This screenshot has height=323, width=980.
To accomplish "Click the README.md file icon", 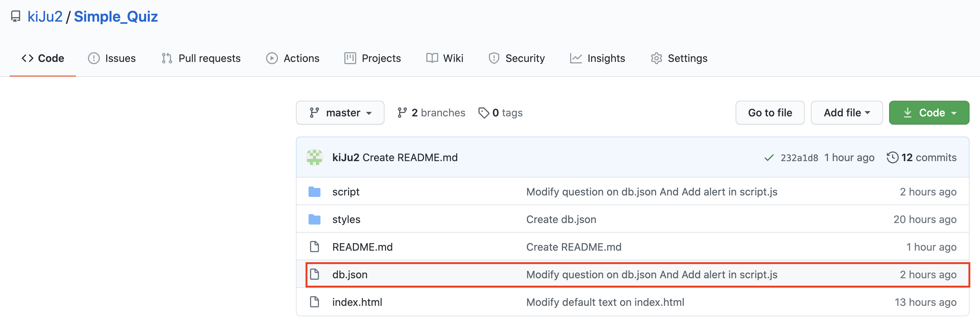I will pos(314,247).
